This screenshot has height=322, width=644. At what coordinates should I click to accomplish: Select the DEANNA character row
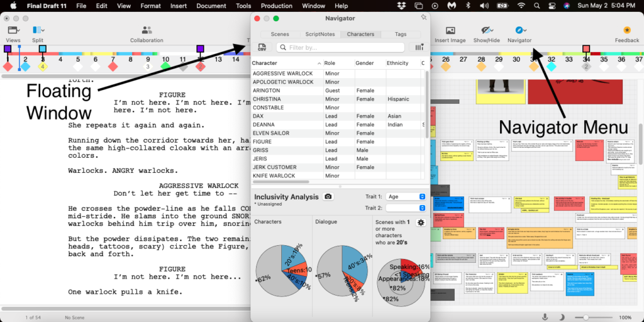(264, 125)
